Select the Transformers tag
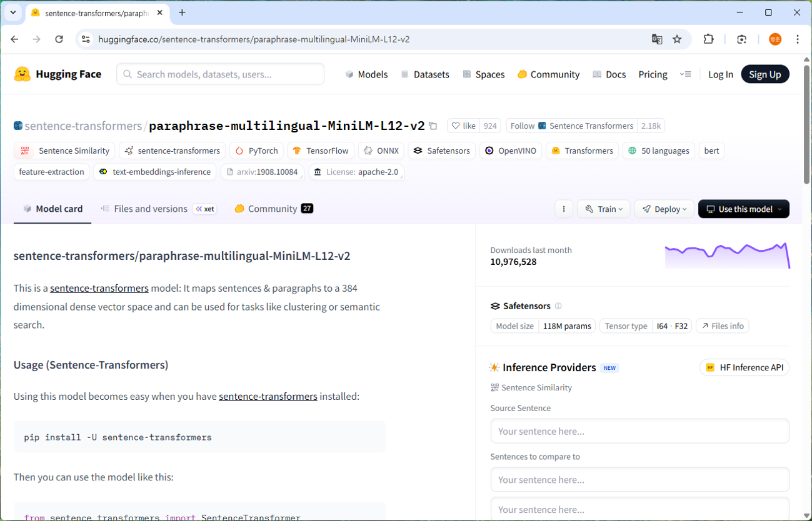The height and width of the screenshot is (521, 812). coord(583,151)
